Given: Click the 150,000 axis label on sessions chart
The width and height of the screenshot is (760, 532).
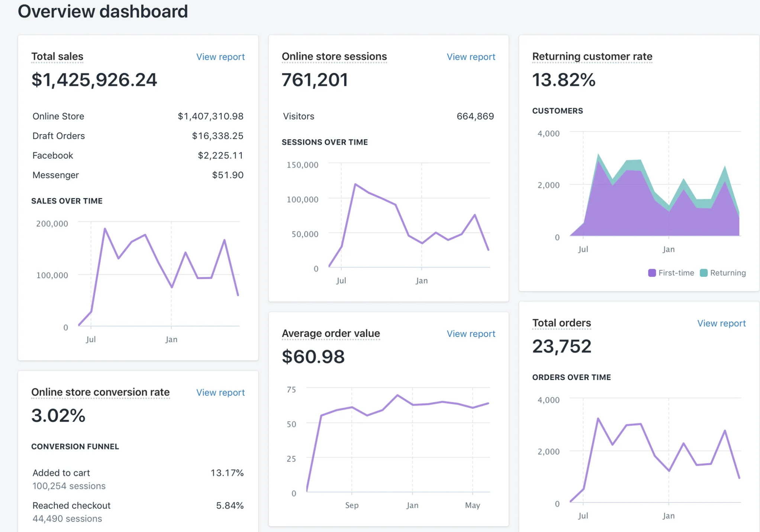Looking at the screenshot, I should 302,165.
